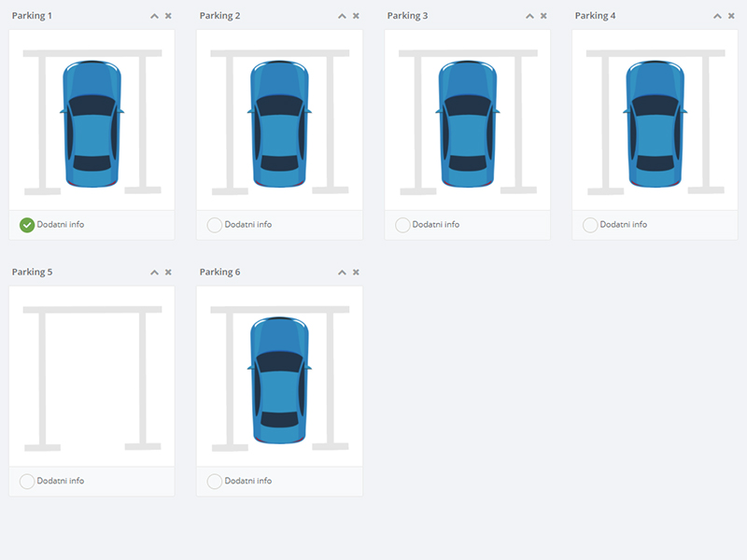
Task: Close the Parking 1 panel
Action: 168,16
